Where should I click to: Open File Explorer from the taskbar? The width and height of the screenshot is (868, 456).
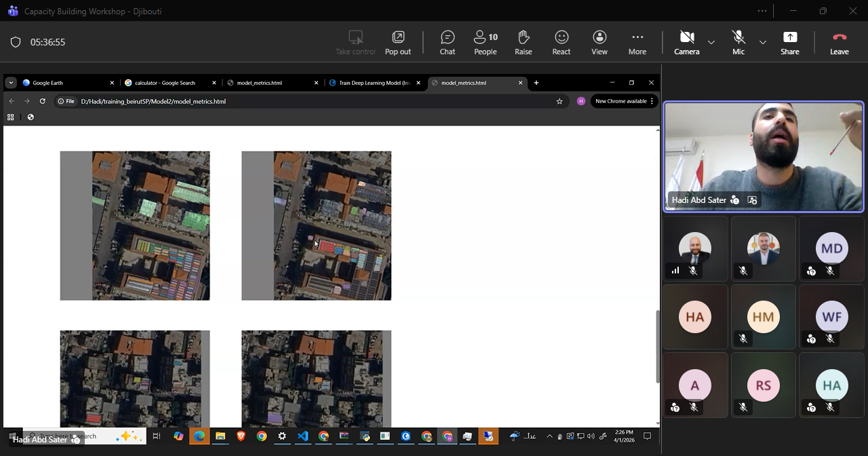tap(220, 436)
